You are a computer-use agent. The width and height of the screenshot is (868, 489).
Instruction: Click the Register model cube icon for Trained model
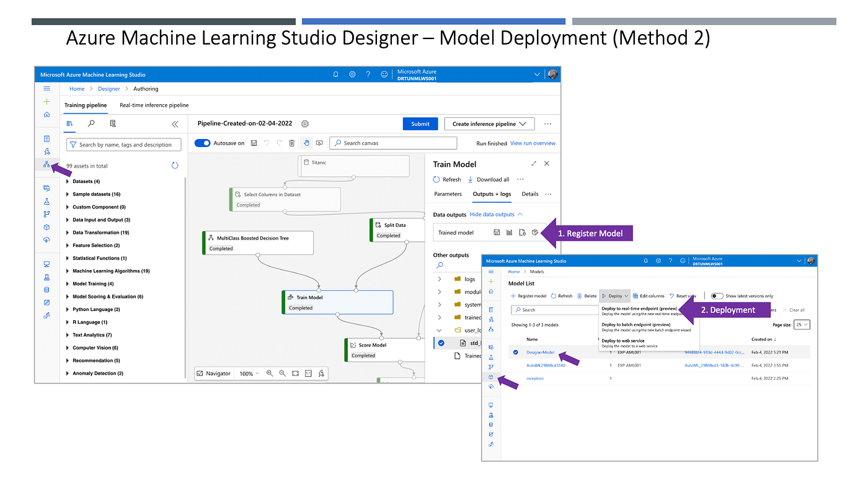(x=535, y=232)
